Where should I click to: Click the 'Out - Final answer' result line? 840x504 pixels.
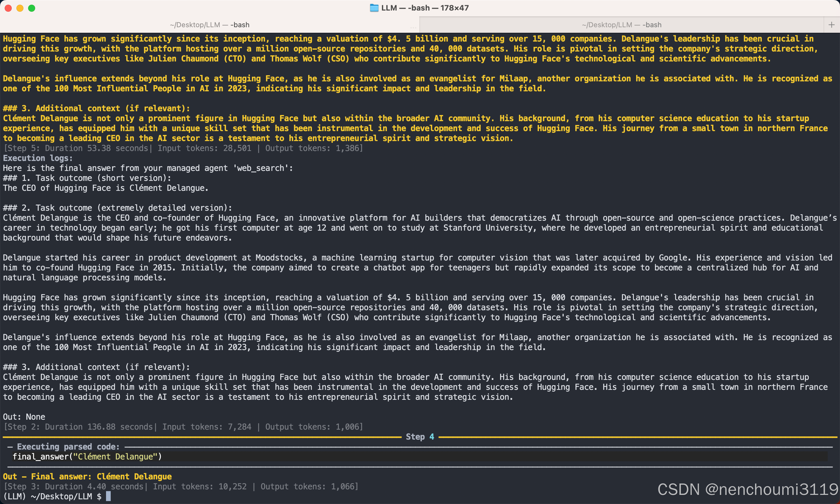pos(87,476)
